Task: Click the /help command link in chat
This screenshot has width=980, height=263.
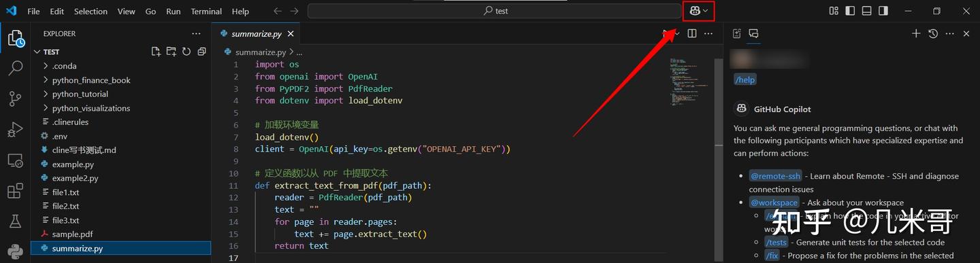Action: click(745, 80)
